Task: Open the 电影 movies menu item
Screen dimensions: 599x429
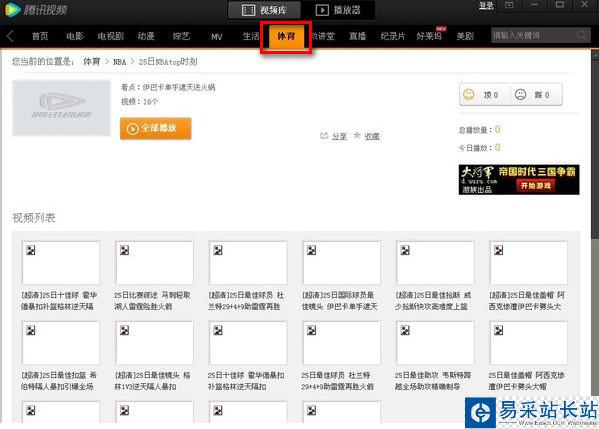Action: (74, 36)
